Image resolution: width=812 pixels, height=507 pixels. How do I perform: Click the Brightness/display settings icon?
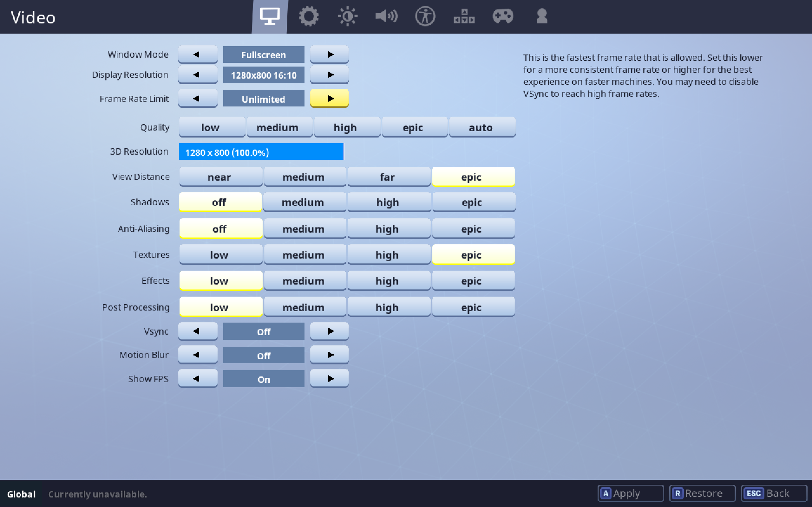(348, 16)
